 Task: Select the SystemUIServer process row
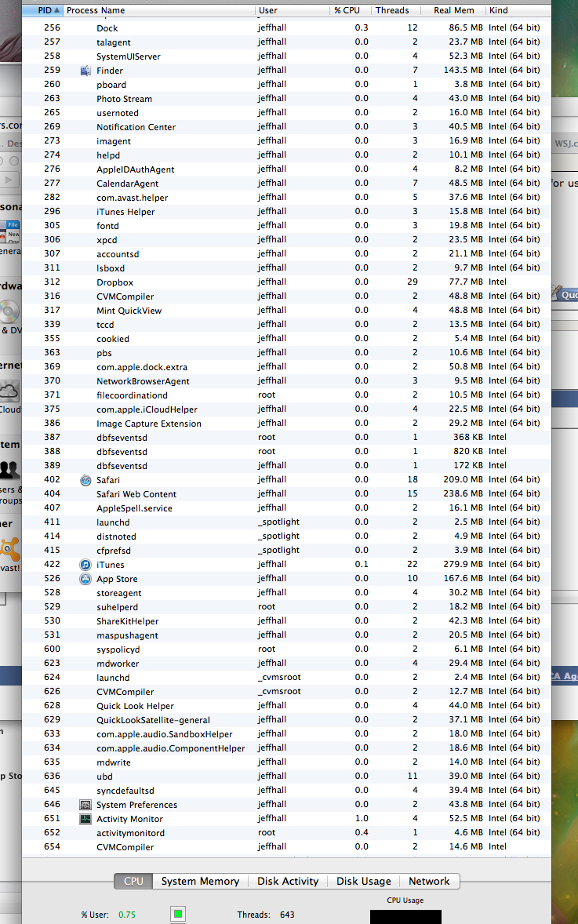(286, 56)
